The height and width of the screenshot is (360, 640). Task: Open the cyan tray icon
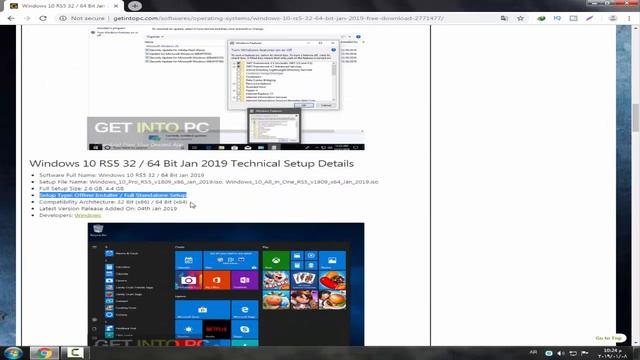point(549,353)
